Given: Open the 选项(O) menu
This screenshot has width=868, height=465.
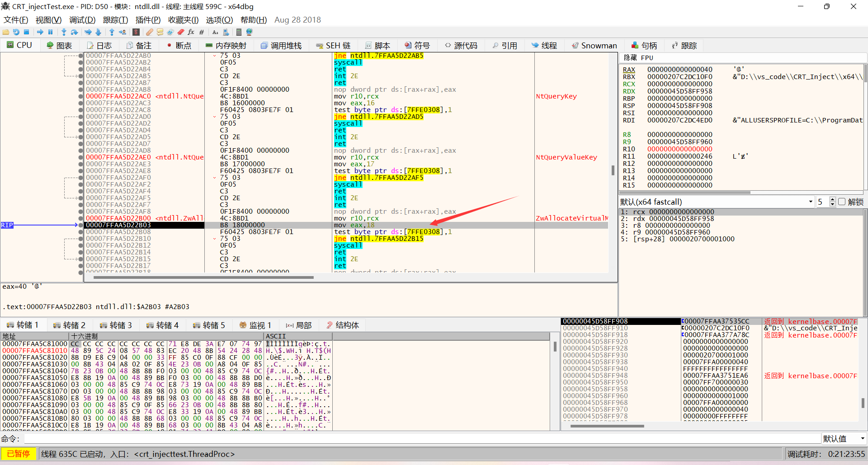Looking at the screenshot, I should [x=219, y=20].
